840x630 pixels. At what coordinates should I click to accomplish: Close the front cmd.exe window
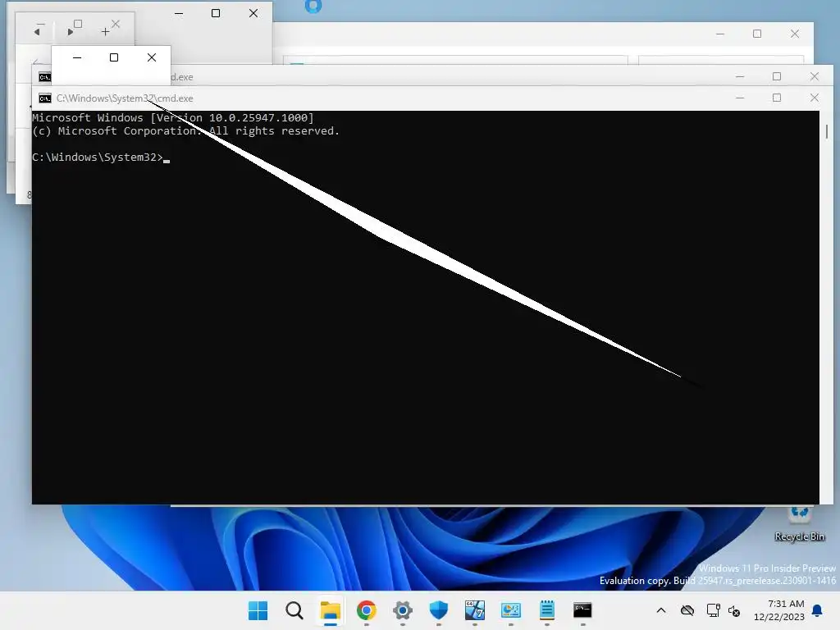pos(815,98)
